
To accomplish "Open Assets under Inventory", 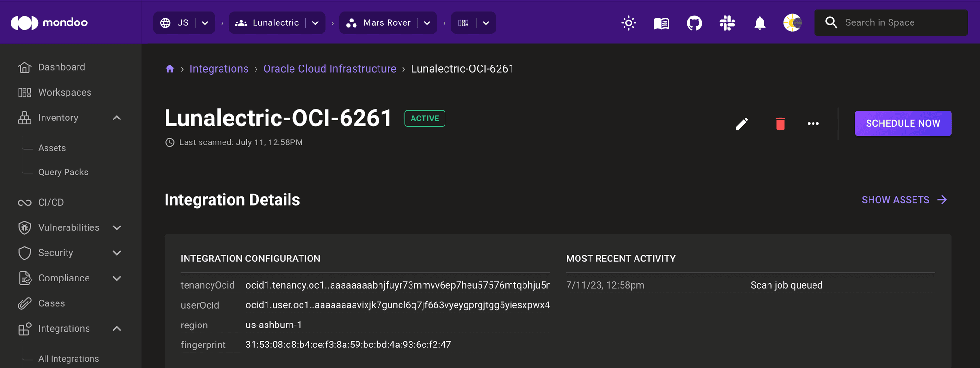I will tap(52, 148).
